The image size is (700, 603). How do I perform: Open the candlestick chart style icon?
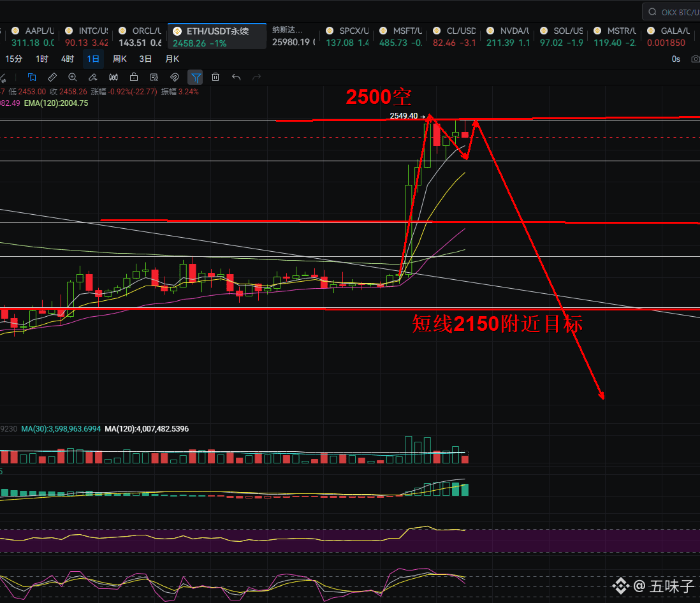(113, 77)
